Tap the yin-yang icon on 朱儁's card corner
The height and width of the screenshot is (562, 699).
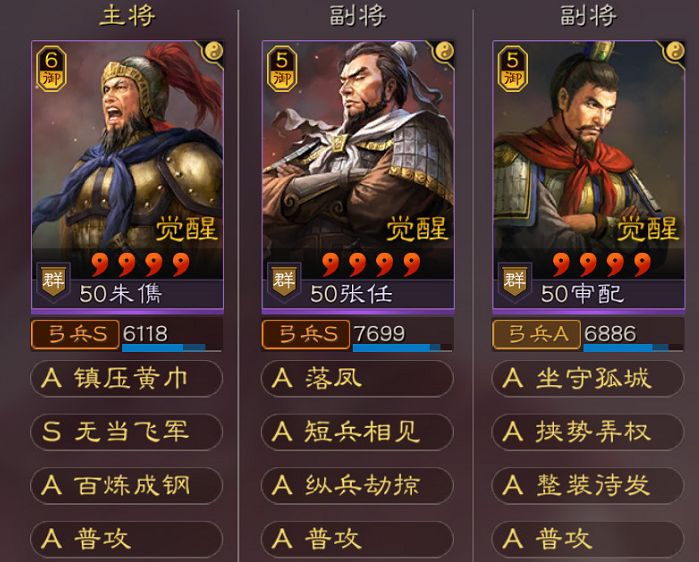pos(214,51)
